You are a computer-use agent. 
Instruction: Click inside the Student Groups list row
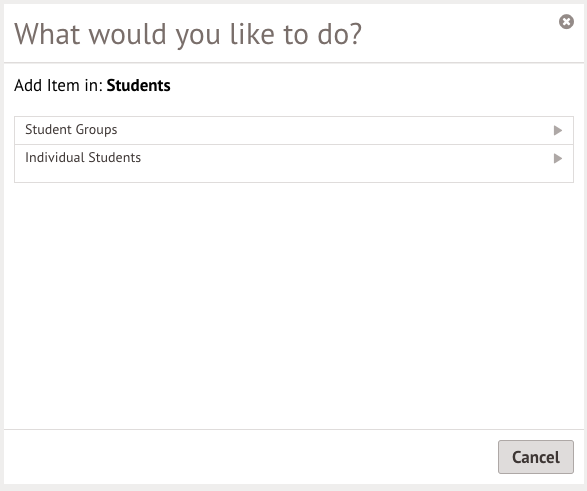point(294,130)
